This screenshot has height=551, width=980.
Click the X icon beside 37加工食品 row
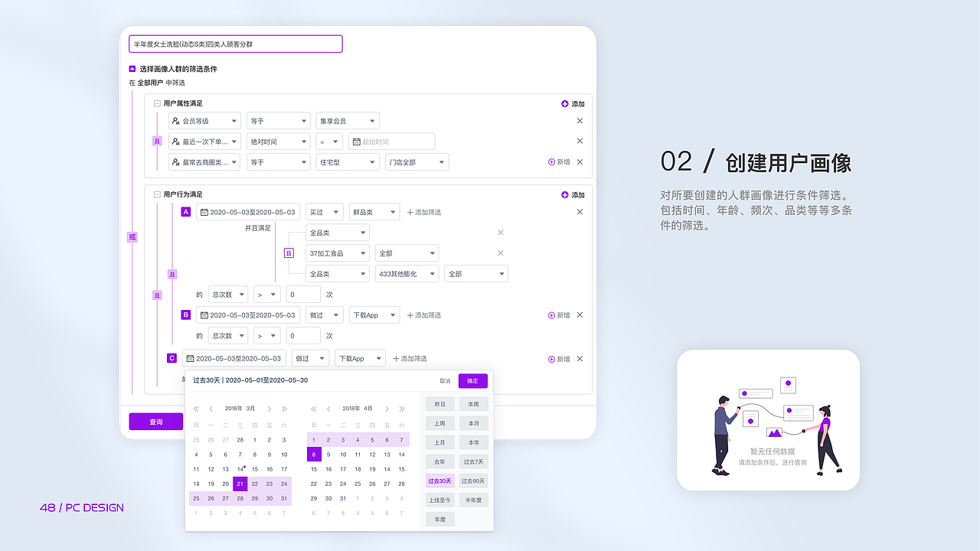pyautogui.click(x=500, y=253)
